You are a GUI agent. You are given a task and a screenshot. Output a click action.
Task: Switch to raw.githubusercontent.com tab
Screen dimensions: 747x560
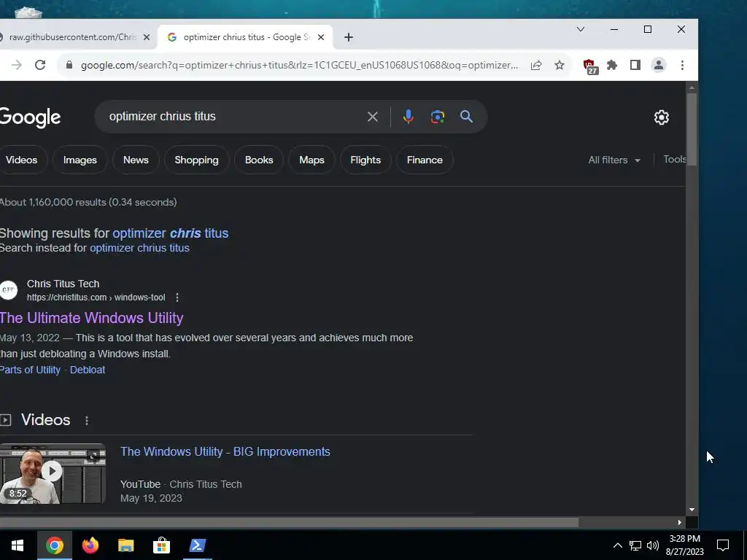tap(72, 37)
